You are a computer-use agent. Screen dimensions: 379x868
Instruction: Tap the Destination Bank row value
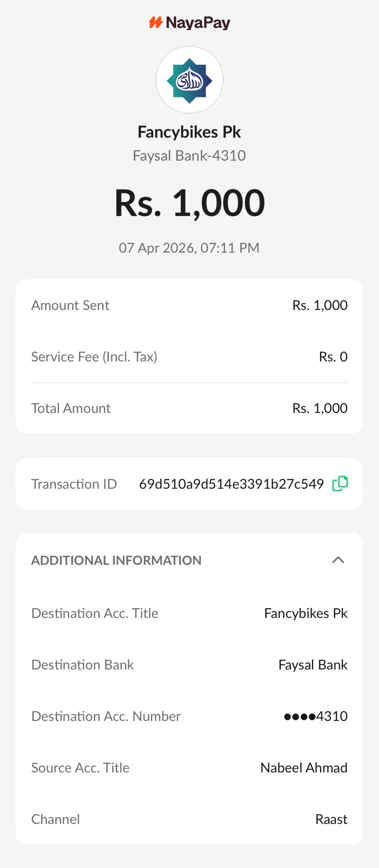pyautogui.click(x=313, y=665)
